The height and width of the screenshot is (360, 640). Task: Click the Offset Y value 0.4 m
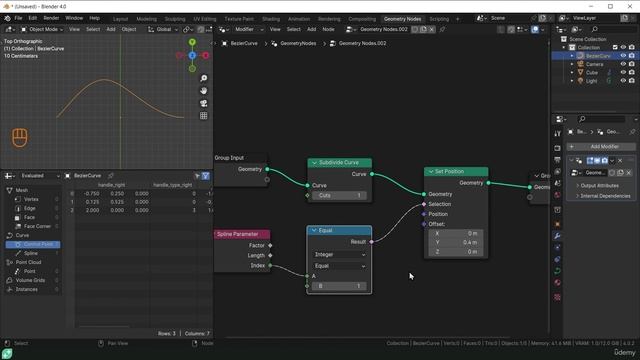pyautogui.click(x=456, y=242)
